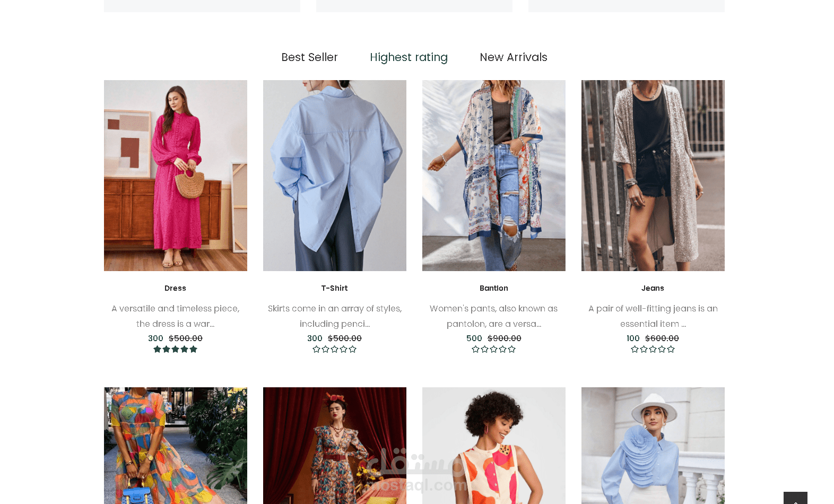Open the floral kimono Bantlon product image
834x504 pixels.
point(494,176)
